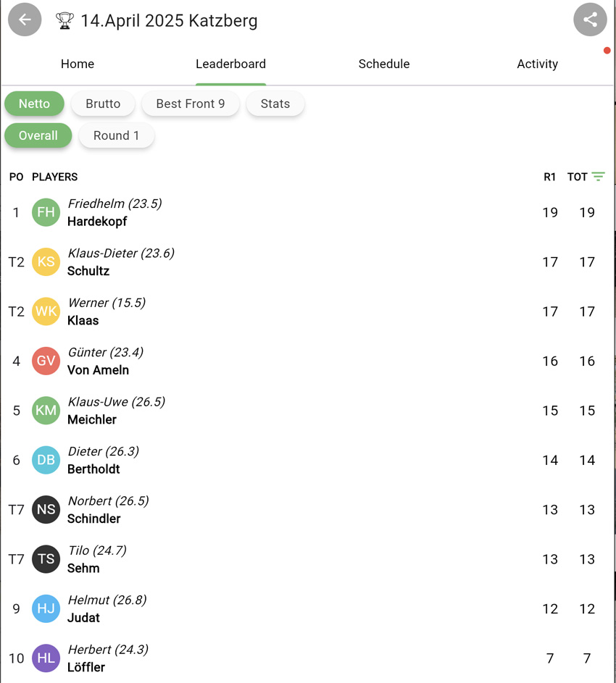This screenshot has width=616, height=683.
Task: Click the trophy icon beside the title
Action: (x=65, y=21)
